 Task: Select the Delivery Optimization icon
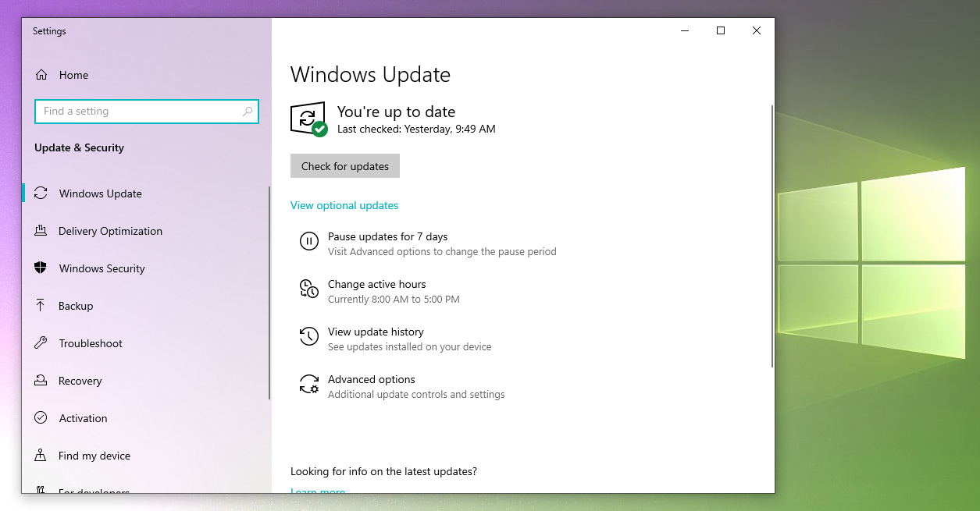click(x=41, y=231)
